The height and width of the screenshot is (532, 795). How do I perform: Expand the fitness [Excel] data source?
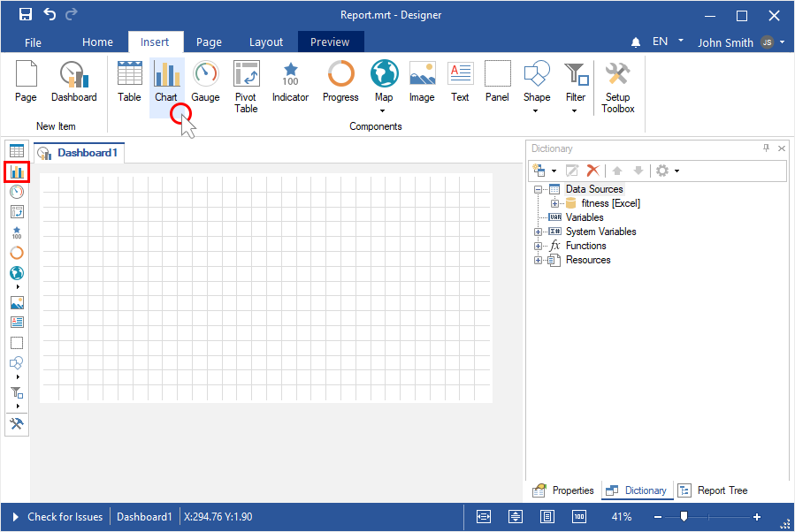click(554, 203)
